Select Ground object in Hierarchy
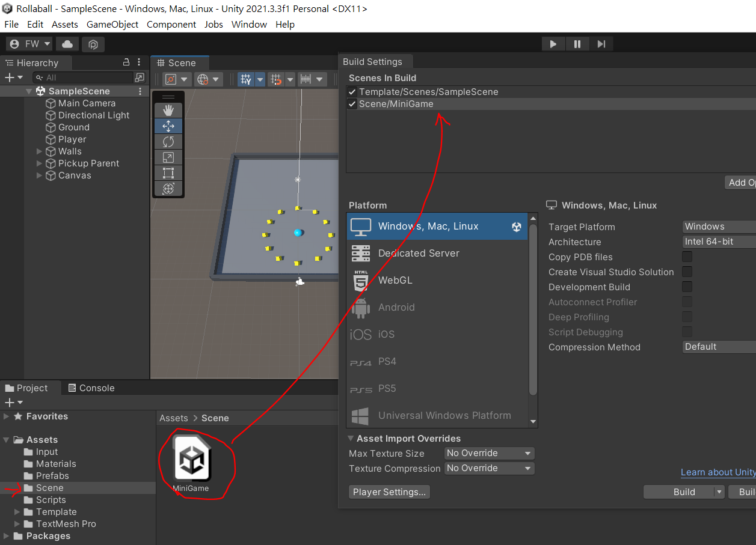The image size is (756, 545). [x=74, y=127]
